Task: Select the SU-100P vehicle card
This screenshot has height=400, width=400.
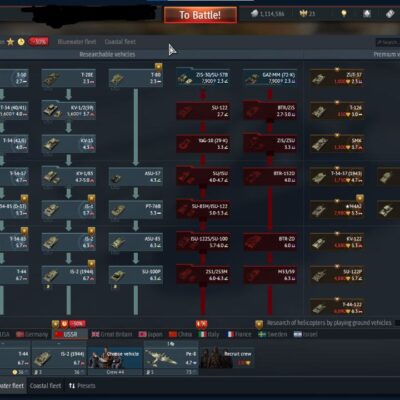Action: point(136,275)
